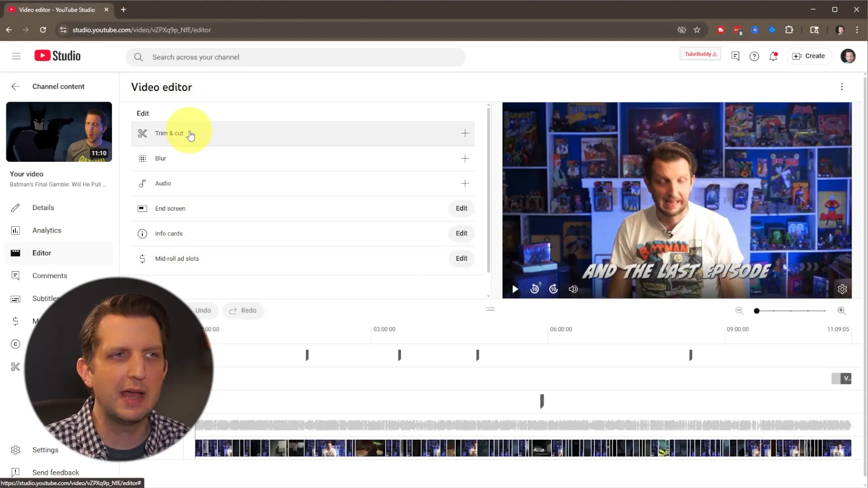The width and height of the screenshot is (868, 488).
Task: Reload the page in the browser
Action: point(43,30)
